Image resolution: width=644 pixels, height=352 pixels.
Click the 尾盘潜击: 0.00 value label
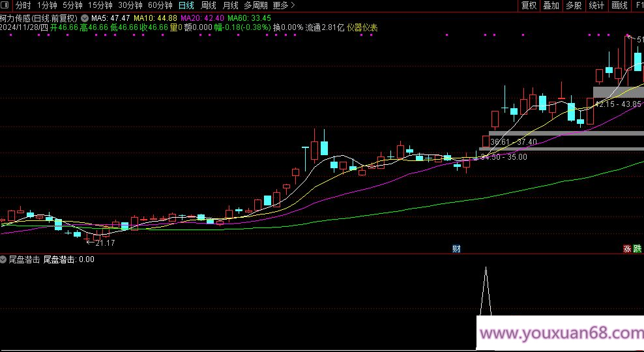pos(68,259)
